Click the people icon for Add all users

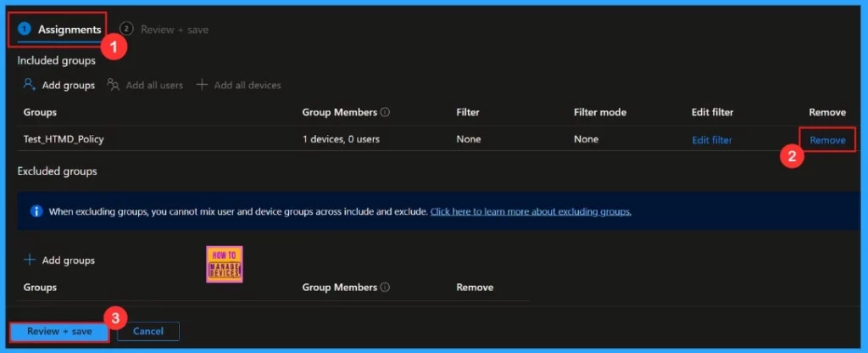pos(114,84)
